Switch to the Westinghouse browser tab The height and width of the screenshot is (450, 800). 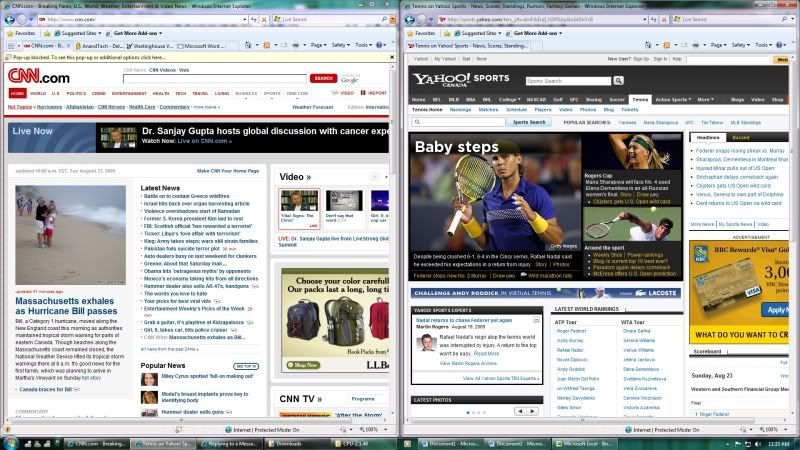[149, 46]
